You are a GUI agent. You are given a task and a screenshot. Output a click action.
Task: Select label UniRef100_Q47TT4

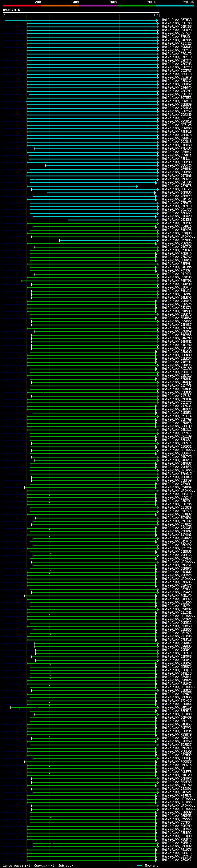click(x=177, y=769)
